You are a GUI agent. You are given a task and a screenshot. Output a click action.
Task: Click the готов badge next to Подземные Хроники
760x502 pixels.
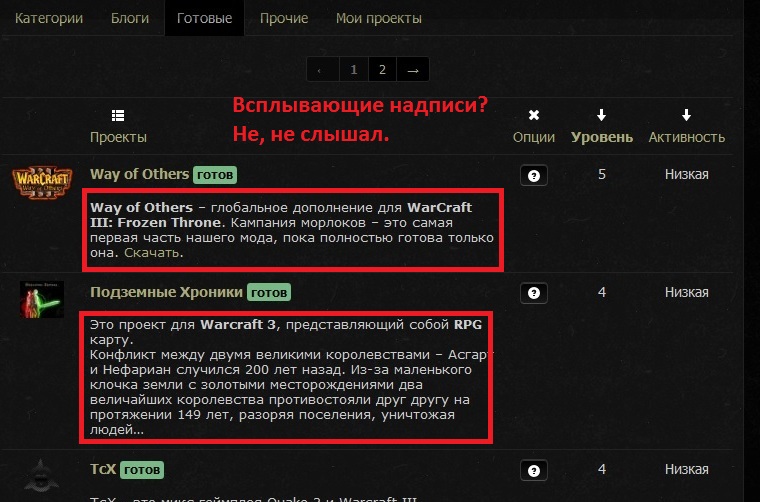(x=269, y=293)
